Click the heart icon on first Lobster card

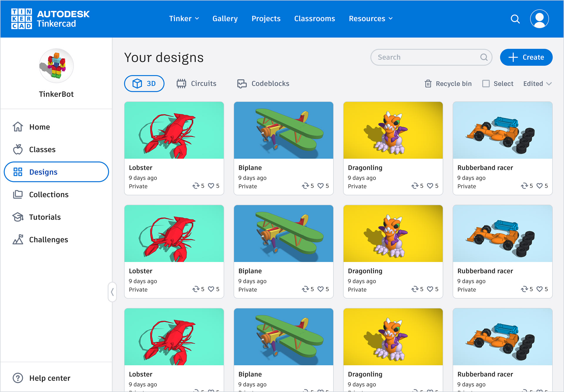coord(211,186)
